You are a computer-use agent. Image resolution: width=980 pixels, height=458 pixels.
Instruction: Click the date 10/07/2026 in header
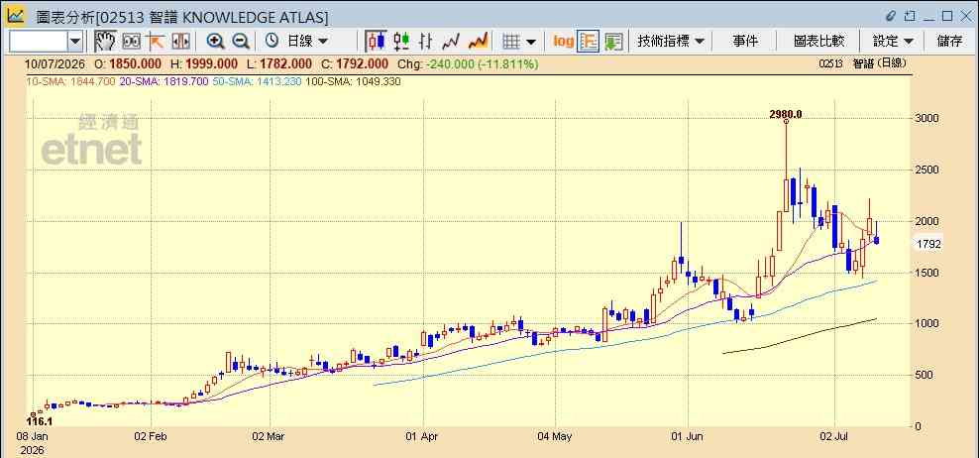point(55,63)
